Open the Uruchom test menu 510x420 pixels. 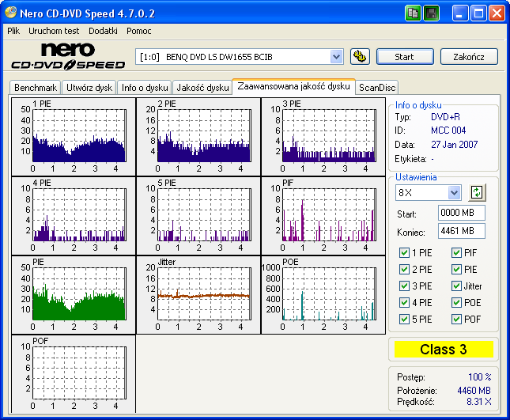pos(54,31)
